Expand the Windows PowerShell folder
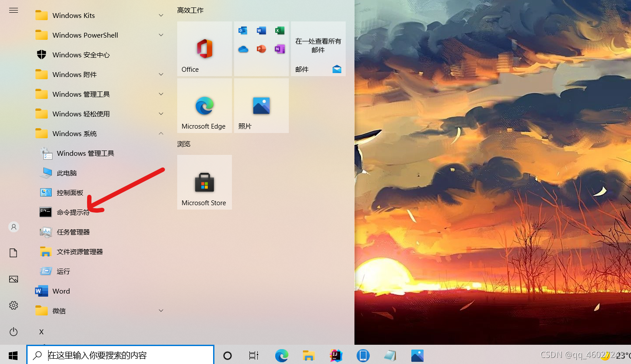This screenshot has width=631, height=364. pyautogui.click(x=101, y=35)
